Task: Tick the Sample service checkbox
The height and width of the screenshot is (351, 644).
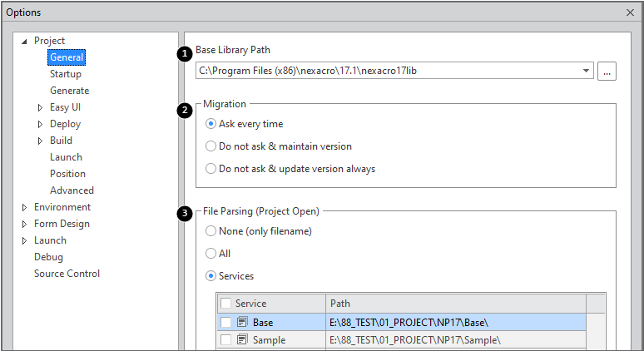Action: (226, 339)
